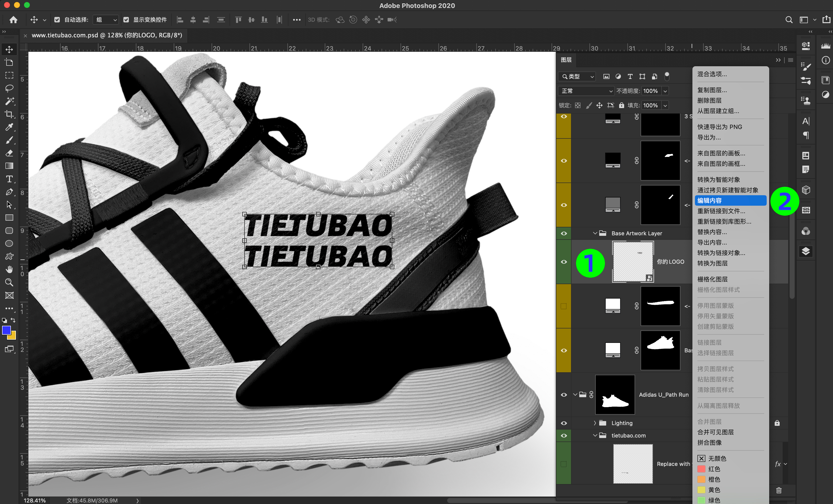833x504 pixels.
Task: Open the layer filter 类型 dropdown
Action: (x=577, y=76)
